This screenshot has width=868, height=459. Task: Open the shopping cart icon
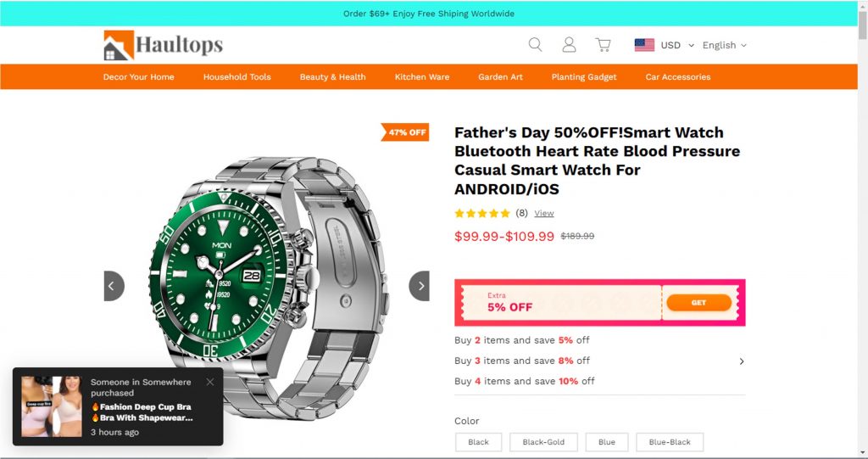[x=603, y=45]
